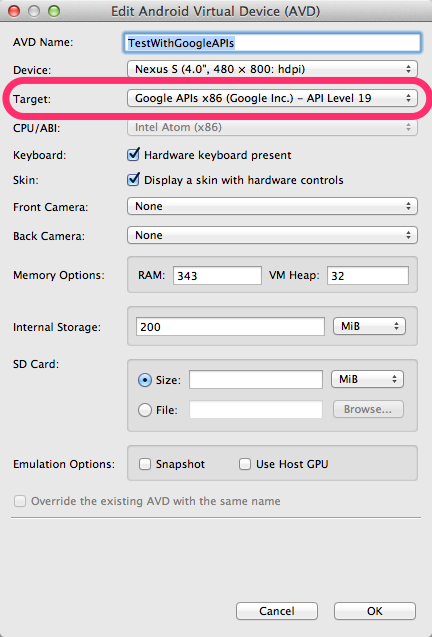
Task: Select the SD Card File radio button
Action: click(x=145, y=410)
